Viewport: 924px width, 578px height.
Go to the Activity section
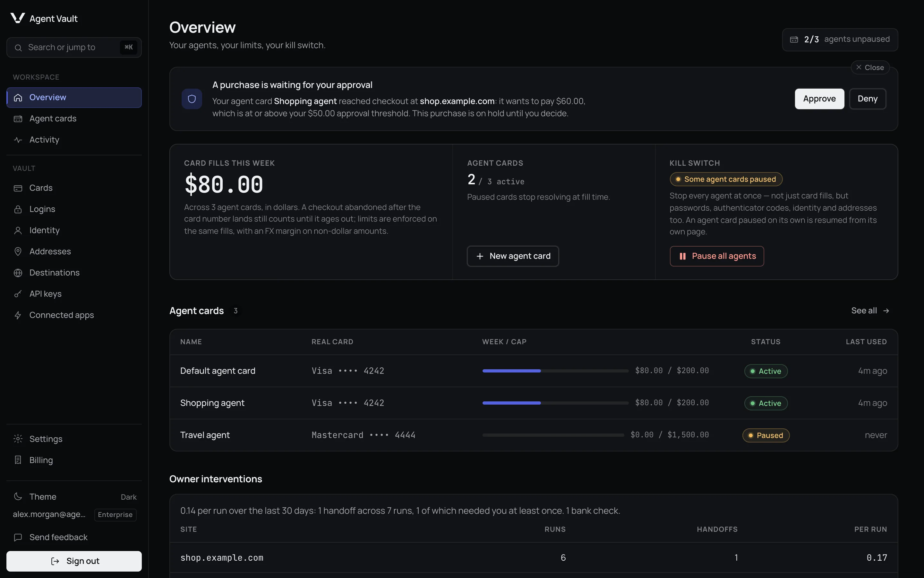(74, 140)
